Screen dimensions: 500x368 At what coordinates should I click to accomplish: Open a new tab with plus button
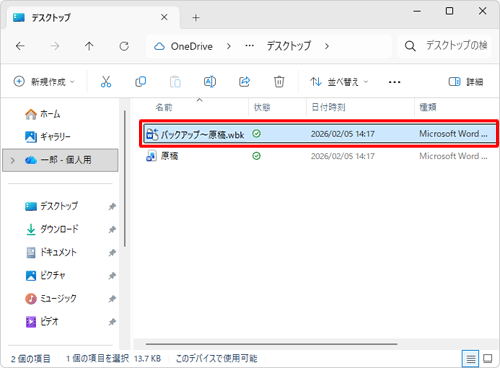[x=196, y=18]
